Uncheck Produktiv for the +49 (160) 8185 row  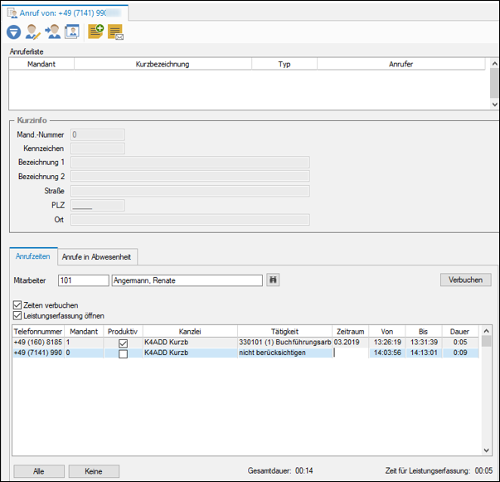pyautogui.click(x=123, y=343)
